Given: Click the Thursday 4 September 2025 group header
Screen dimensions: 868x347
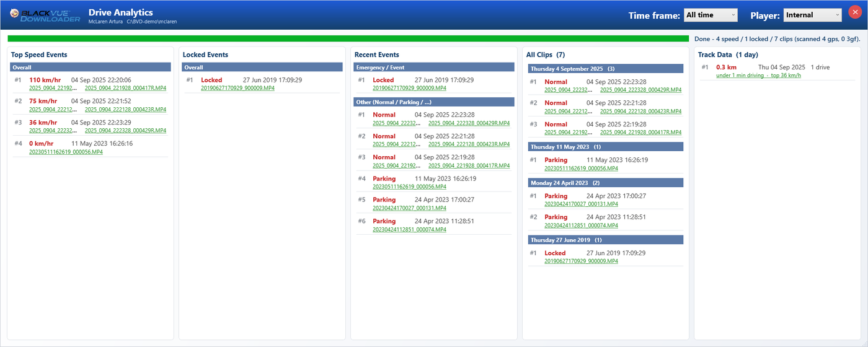Looking at the screenshot, I should pyautogui.click(x=606, y=69).
